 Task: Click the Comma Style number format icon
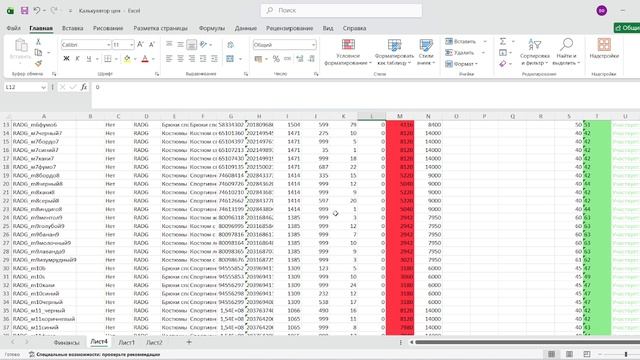coord(287,59)
